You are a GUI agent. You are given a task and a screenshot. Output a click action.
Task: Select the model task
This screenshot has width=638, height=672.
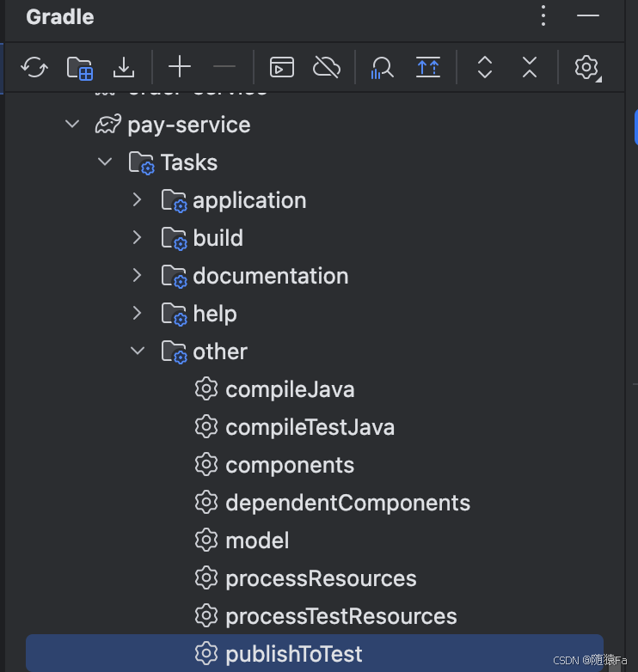(x=257, y=540)
